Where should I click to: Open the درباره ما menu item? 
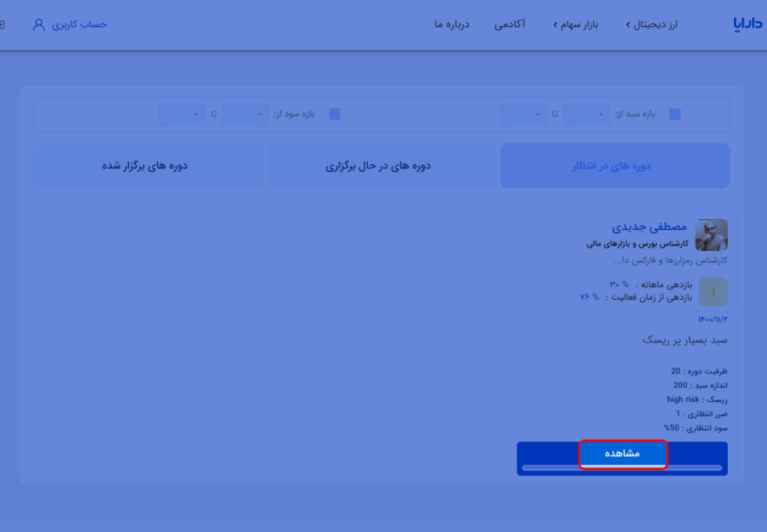click(452, 24)
